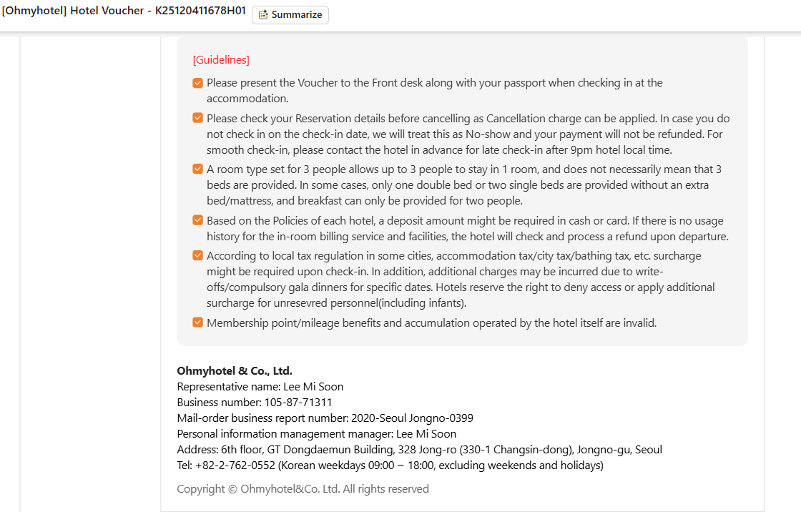The image size is (801, 532).
Task: Click checkbox beside room type for 3 people
Action: [198, 169]
